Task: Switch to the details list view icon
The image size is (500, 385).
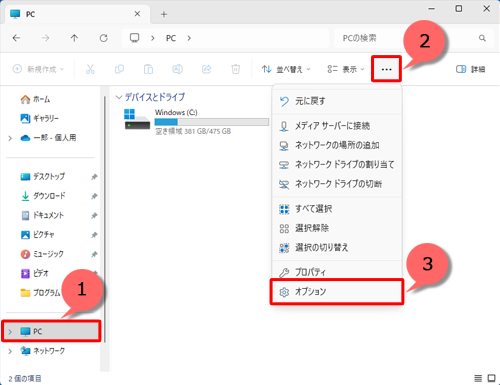Action: [x=478, y=378]
